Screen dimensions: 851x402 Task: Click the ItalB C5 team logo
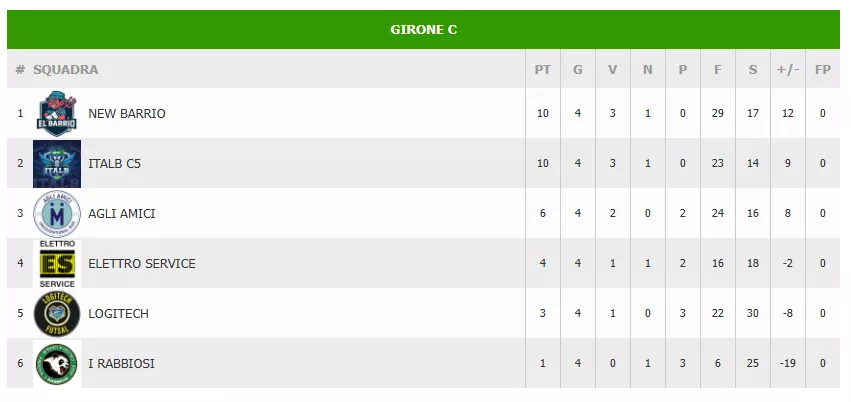tap(57, 164)
